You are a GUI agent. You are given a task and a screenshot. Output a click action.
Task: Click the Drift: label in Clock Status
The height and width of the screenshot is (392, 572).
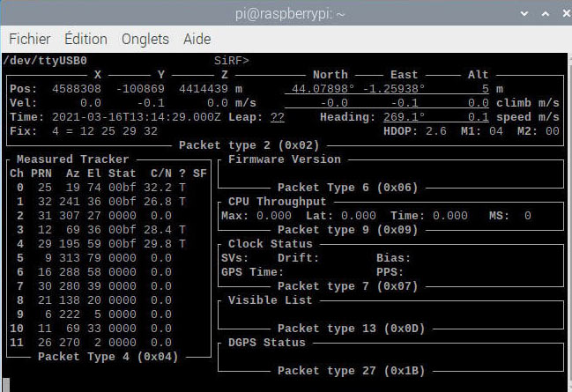(299, 258)
